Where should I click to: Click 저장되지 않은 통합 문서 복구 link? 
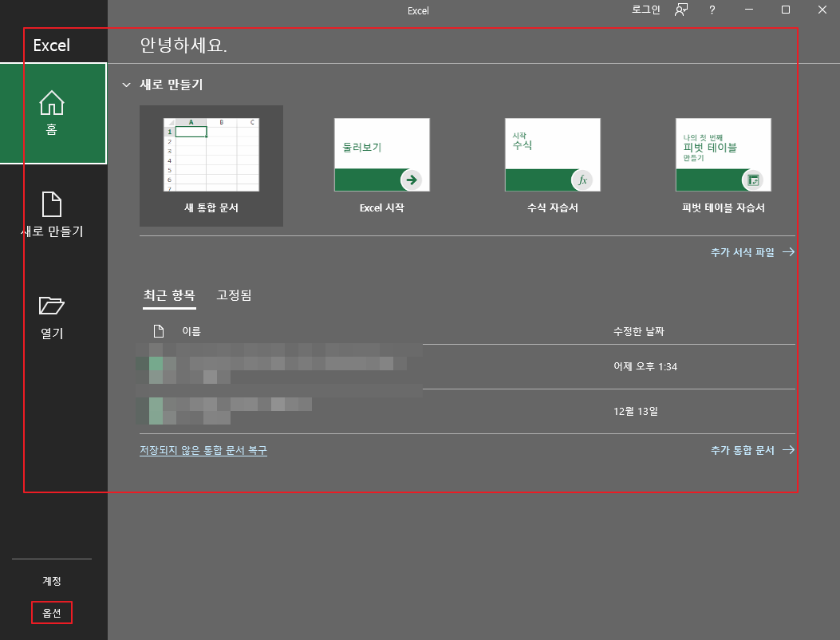(203, 450)
